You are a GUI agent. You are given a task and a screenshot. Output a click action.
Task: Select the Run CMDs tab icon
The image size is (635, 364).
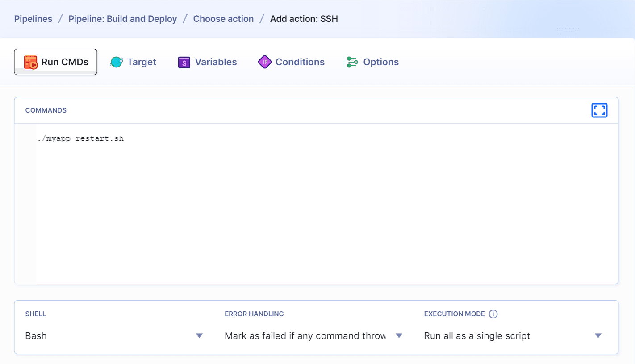(30, 62)
